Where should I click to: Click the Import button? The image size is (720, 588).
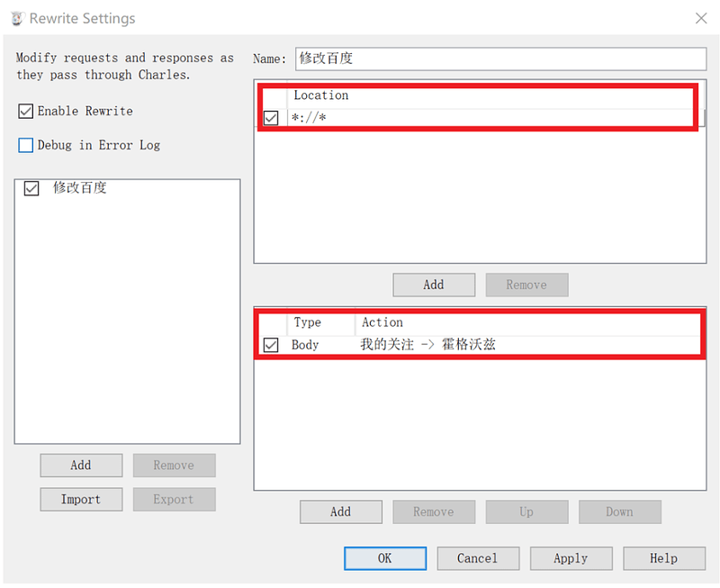tap(81, 500)
